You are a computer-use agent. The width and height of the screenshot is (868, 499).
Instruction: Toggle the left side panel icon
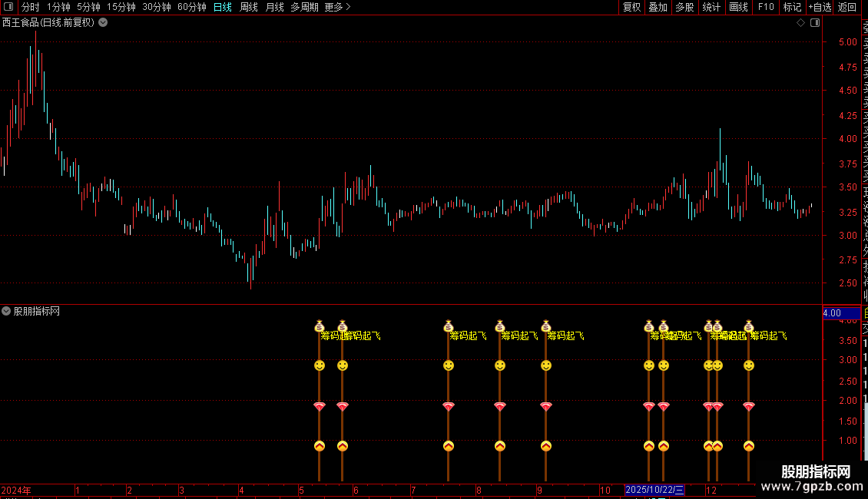point(8,7)
